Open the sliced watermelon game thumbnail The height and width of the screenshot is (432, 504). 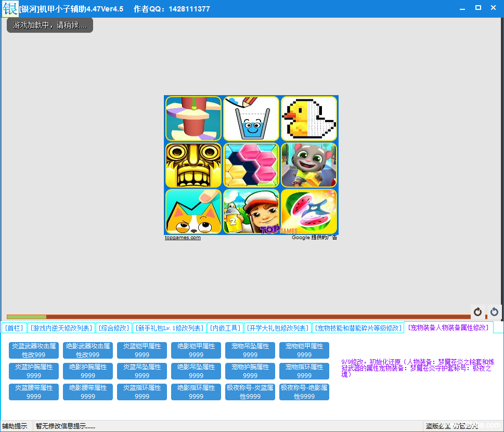[309, 212]
